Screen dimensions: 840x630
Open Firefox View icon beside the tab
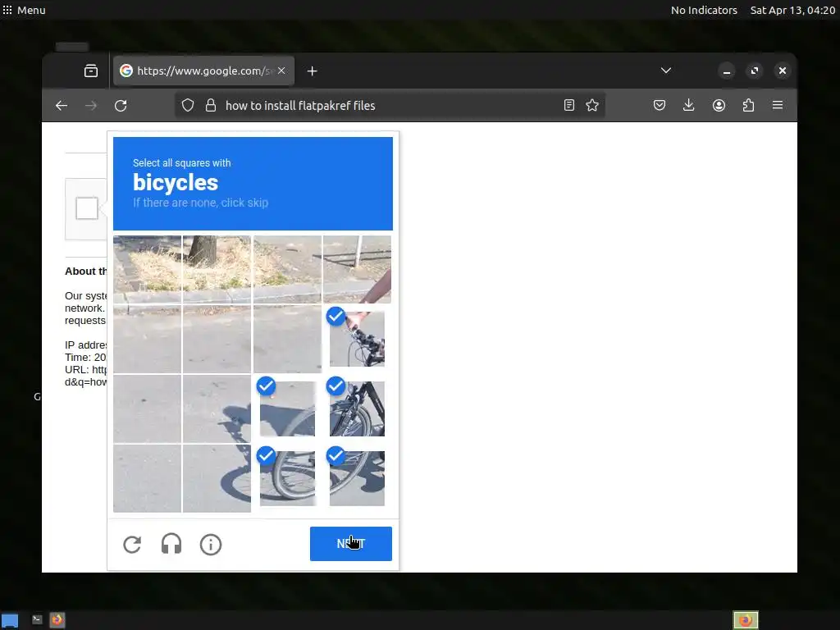pyautogui.click(x=91, y=71)
